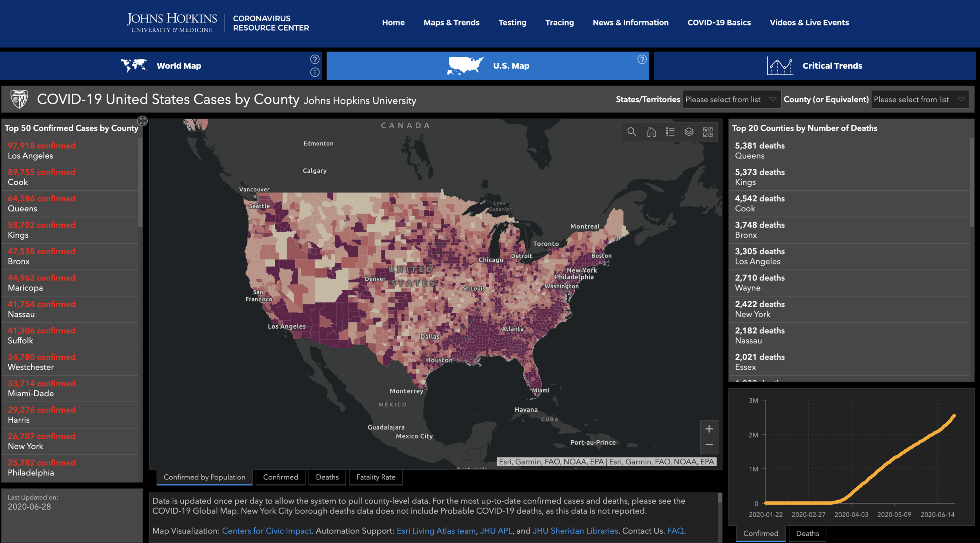Select chart Confirmed tab
Screen dimensions: 980x543
(x=760, y=534)
